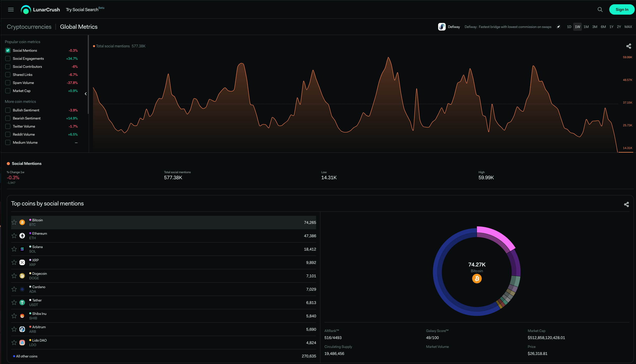Image resolution: width=636 pixels, height=364 pixels.
Task: Switch to the MAX time range
Action: click(x=628, y=27)
